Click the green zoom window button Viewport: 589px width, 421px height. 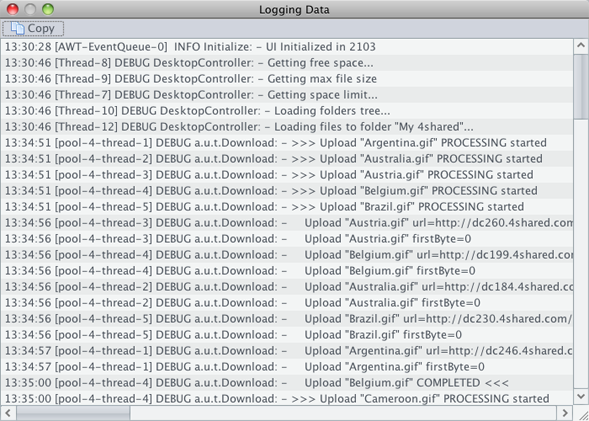[48, 9]
